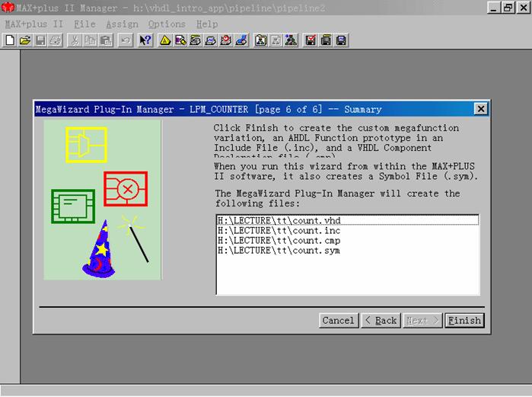Open the Compiler toolbar icon
This screenshot has height=397, width=532.
point(196,40)
